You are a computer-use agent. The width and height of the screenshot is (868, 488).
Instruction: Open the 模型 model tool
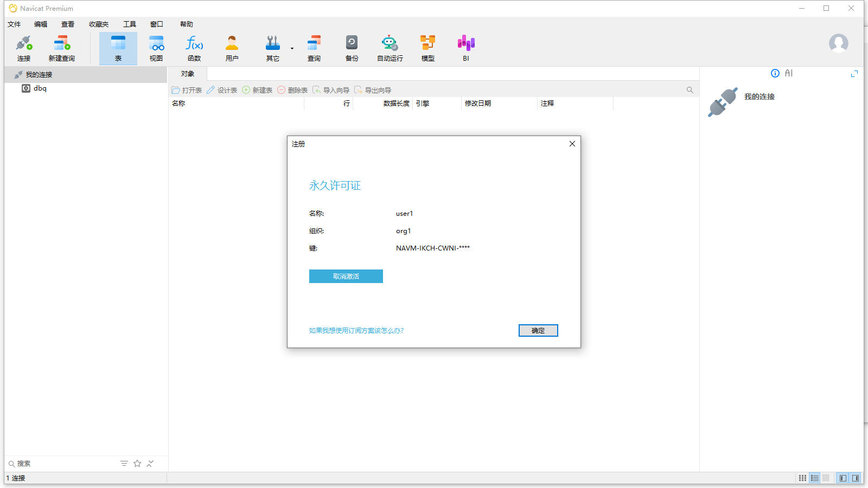pos(428,48)
